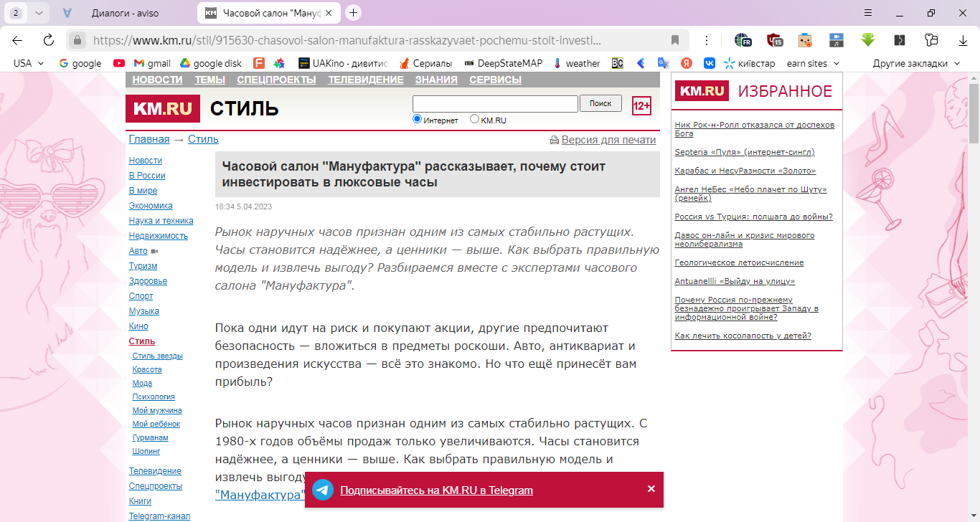Open the Красота subsection link
This screenshot has width=980, height=522.
(x=147, y=369)
